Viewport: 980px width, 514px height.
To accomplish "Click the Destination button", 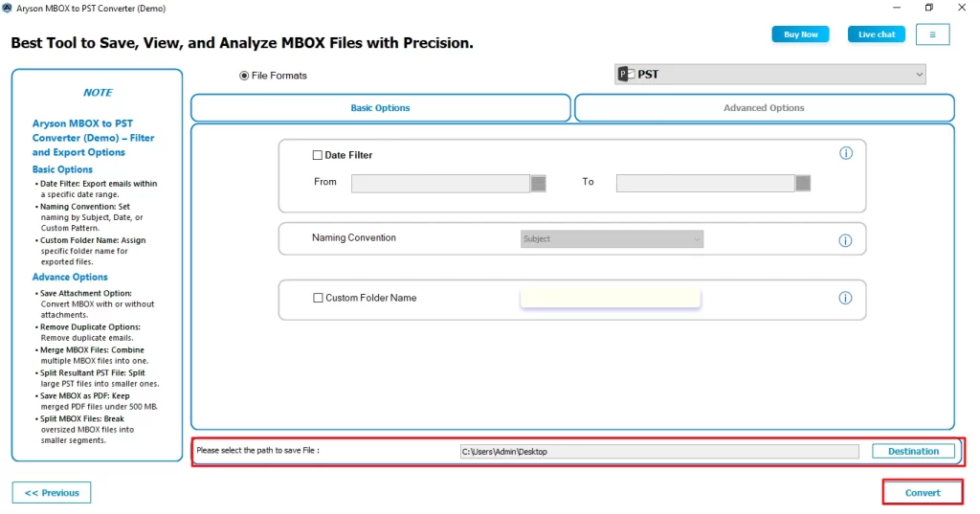I will tap(913, 451).
